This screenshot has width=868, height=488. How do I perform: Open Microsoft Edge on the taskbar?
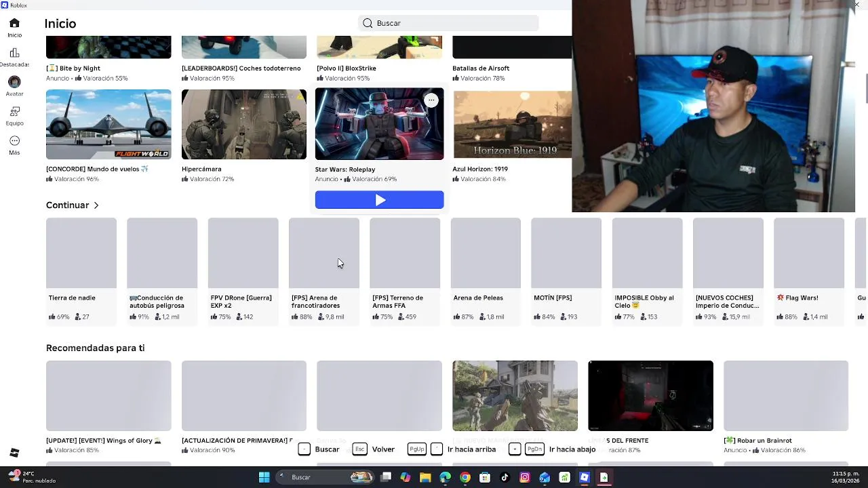tap(445, 477)
